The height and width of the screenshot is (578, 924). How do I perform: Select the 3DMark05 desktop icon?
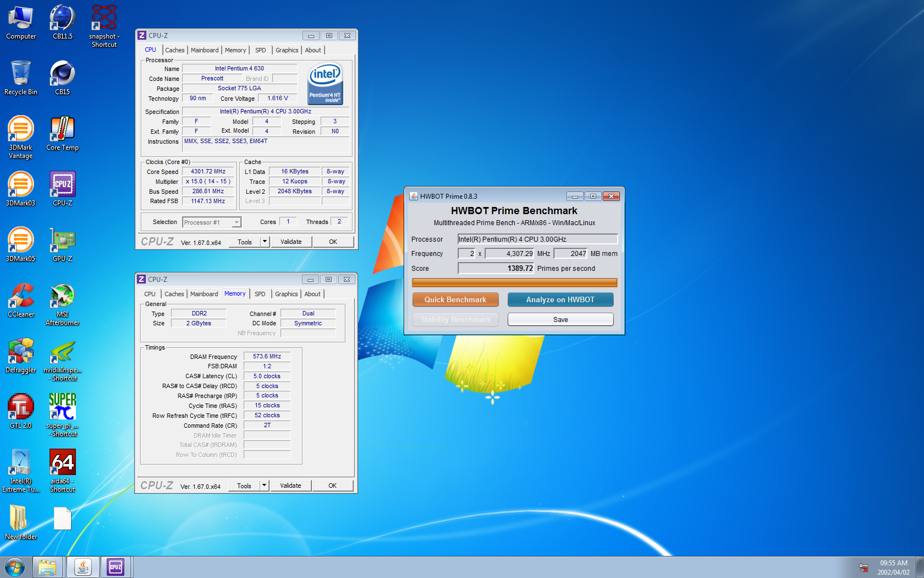click(21, 245)
